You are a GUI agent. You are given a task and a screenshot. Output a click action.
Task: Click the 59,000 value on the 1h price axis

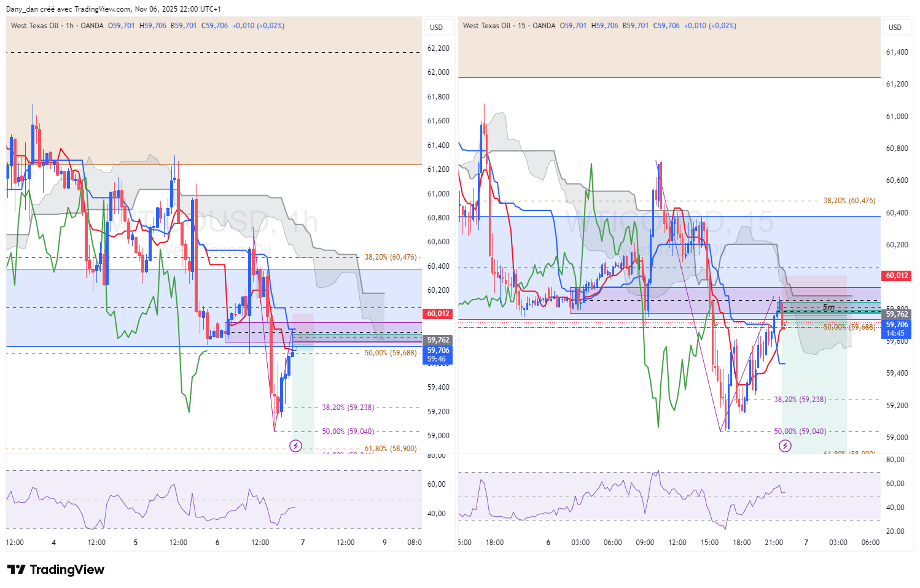pos(439,436)
